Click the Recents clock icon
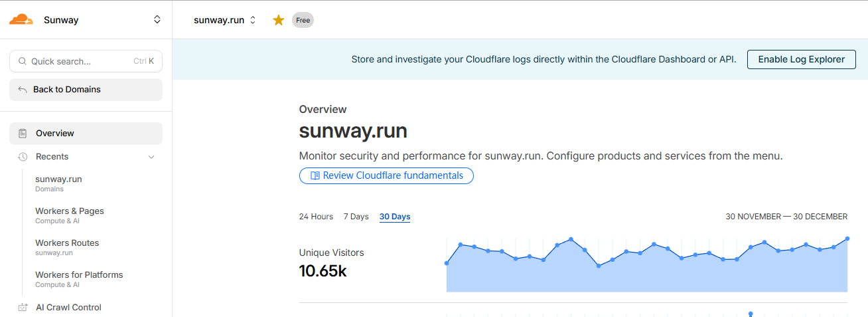 (x=23, y=157)
